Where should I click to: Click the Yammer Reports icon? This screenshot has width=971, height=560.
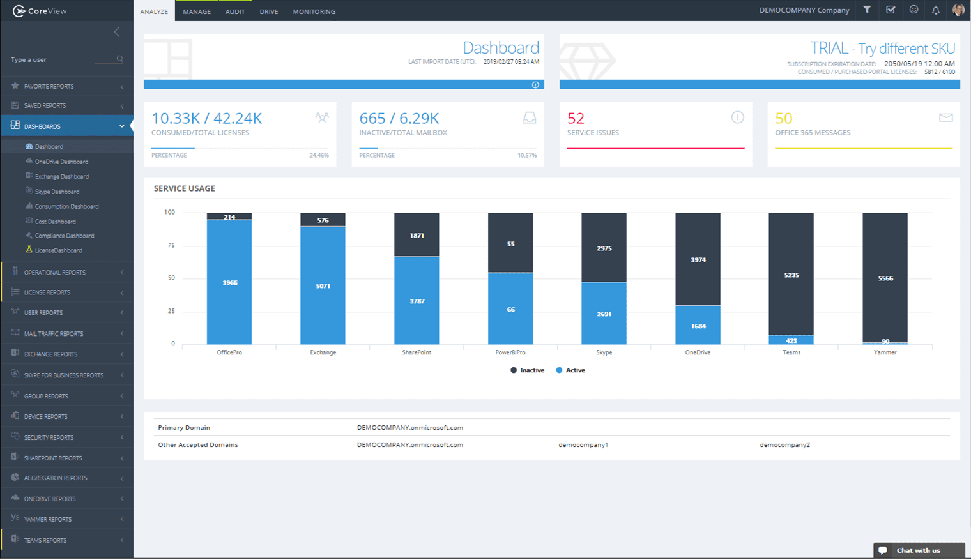pos(15,518)
